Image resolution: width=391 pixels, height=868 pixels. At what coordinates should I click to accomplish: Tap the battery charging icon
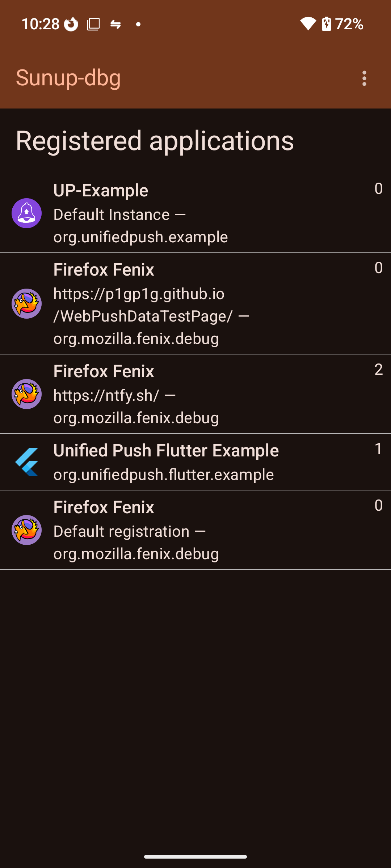(326, 24)
